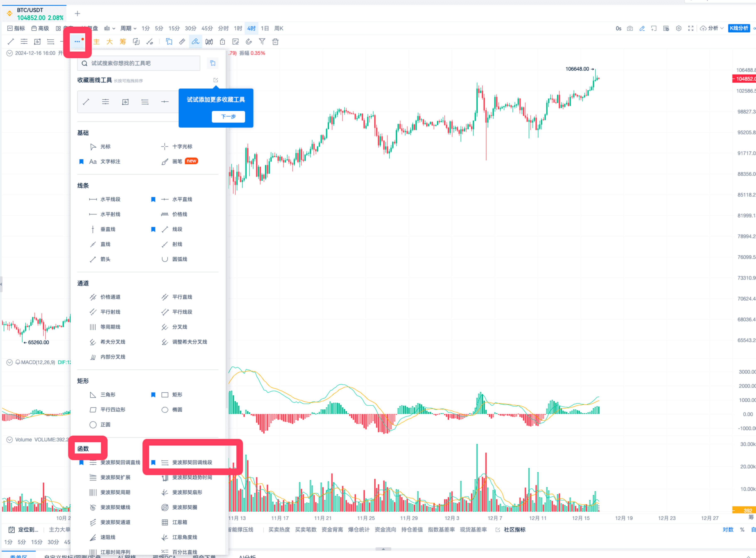The width and height of the screenshot is (756, 558).
Task: Open the candlestick chart type dropdown
Action: [x=109, y=28]
